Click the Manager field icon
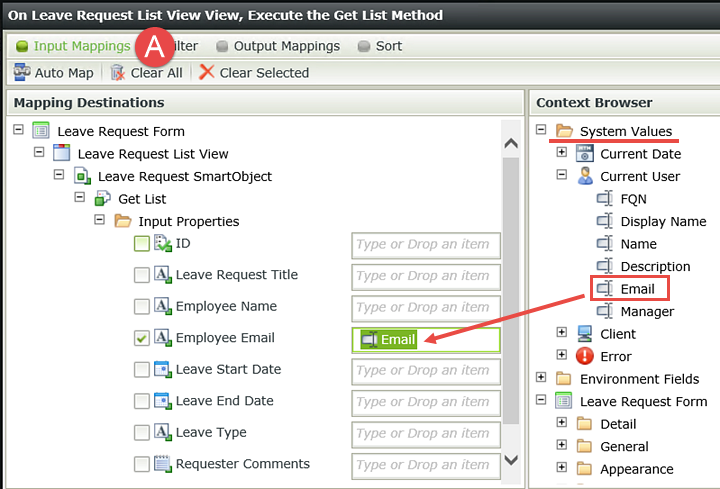Image resolution: width=720 pixels, height=489 pixels. (x=605, y=311)
